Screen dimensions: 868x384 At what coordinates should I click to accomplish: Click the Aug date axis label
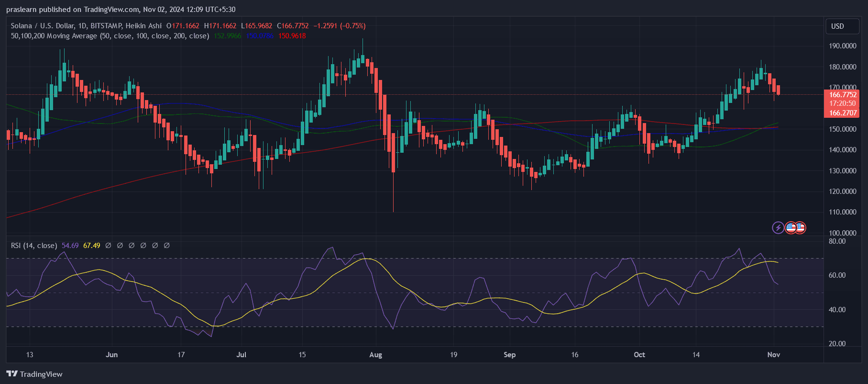click(x=376, y=355)
